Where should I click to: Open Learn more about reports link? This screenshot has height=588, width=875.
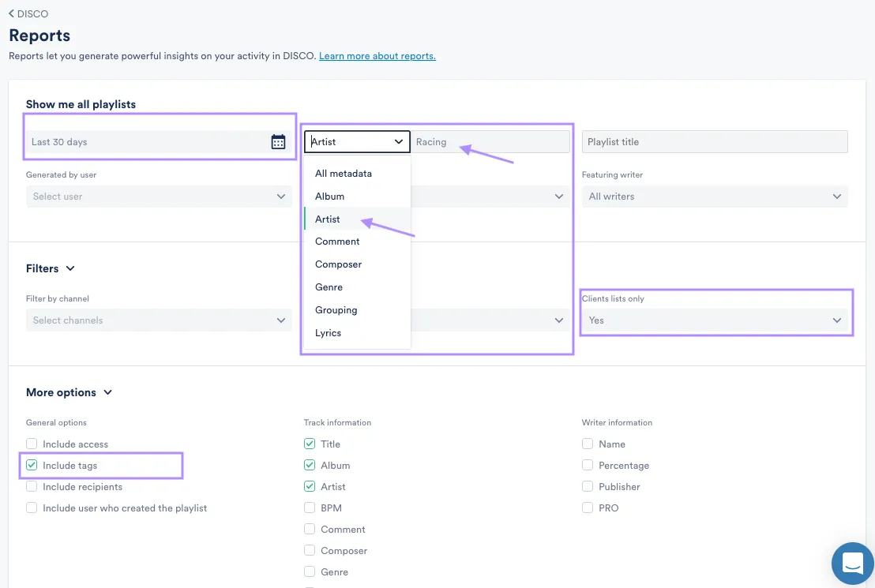pyautogui.click(x=377, y=56)
